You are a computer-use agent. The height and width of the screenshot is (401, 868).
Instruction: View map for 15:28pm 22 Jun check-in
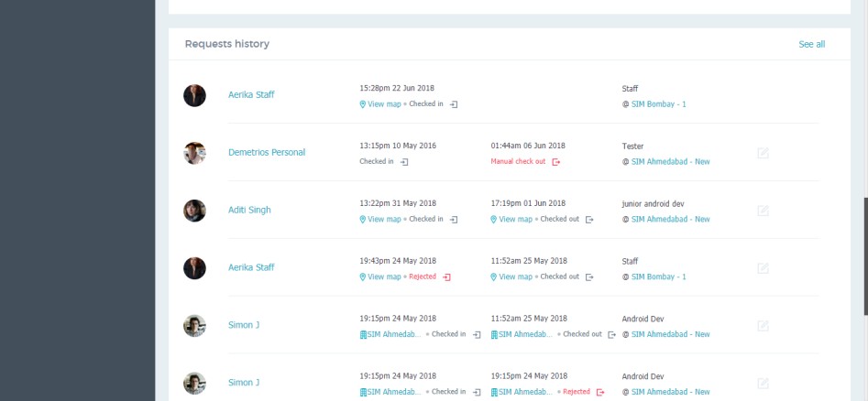384,104
